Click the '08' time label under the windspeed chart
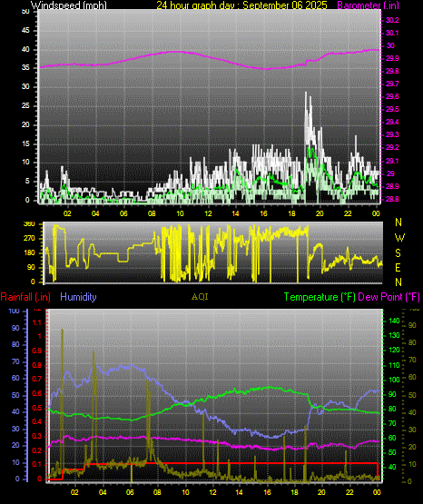This screenshot has width=423, height=504. 152,213
